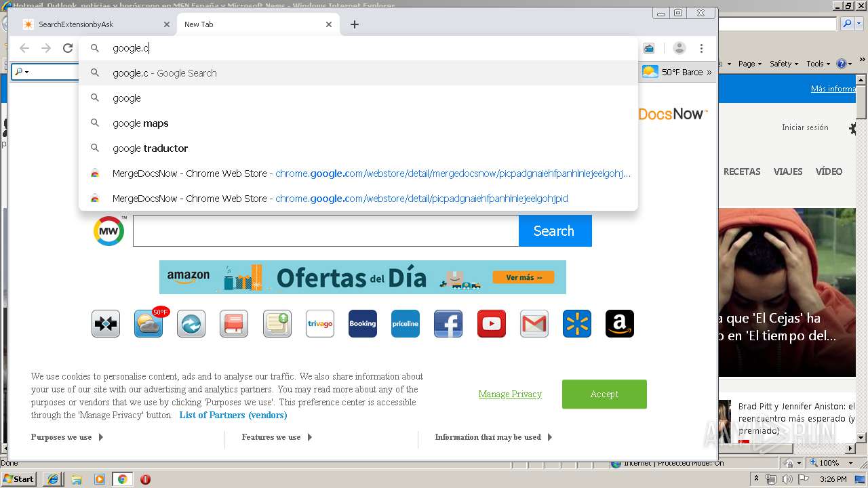Open the Manage Privacy link
This screenshot has height=488, width=868.
(510, 394)
